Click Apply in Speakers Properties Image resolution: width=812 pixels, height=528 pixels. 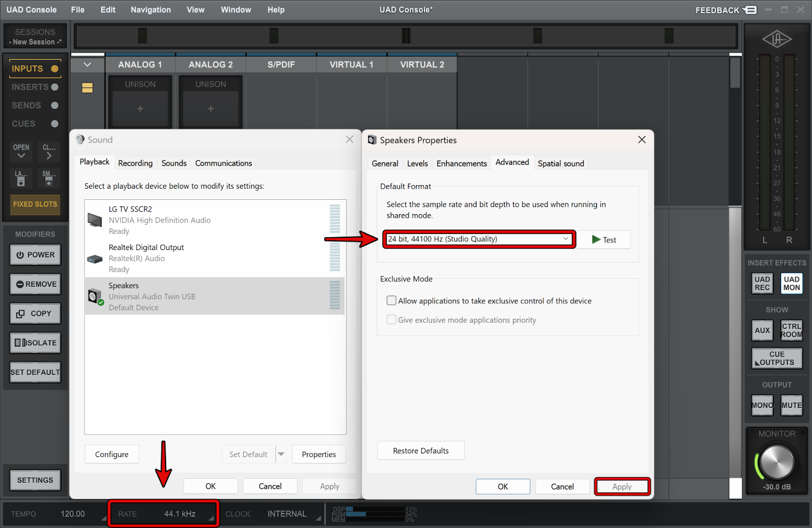tap(622, 486)
